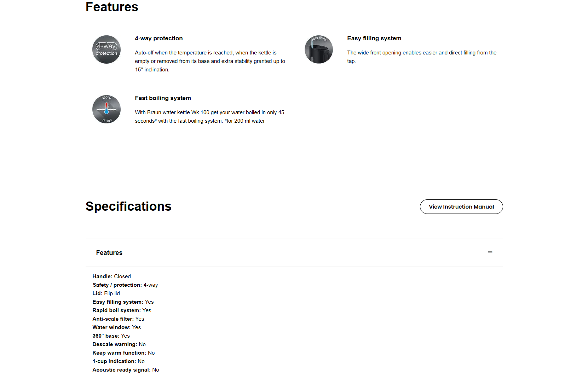The width and height of the screenshot is (588, 379).
Task: Click the Acoustic ready signal spec line
Action: coord(126,370)
